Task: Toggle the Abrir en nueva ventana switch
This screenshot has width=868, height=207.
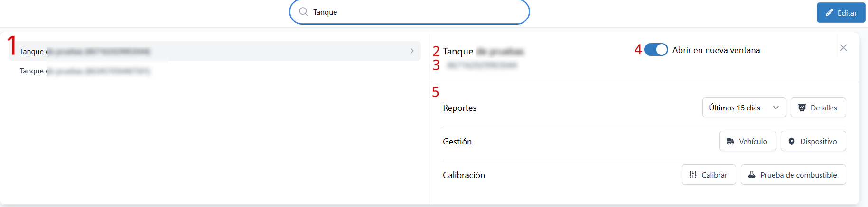Action: pyautogui.click(x=656, y=50)
